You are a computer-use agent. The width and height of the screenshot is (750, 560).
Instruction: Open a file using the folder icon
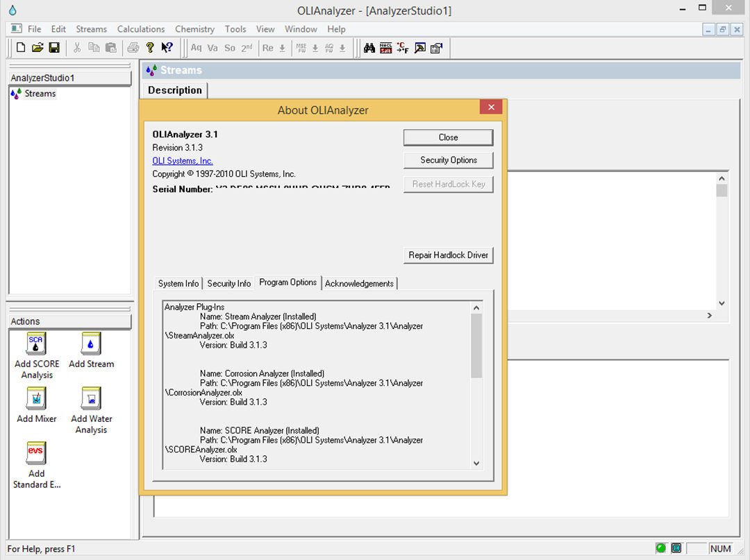pos(37,47)
